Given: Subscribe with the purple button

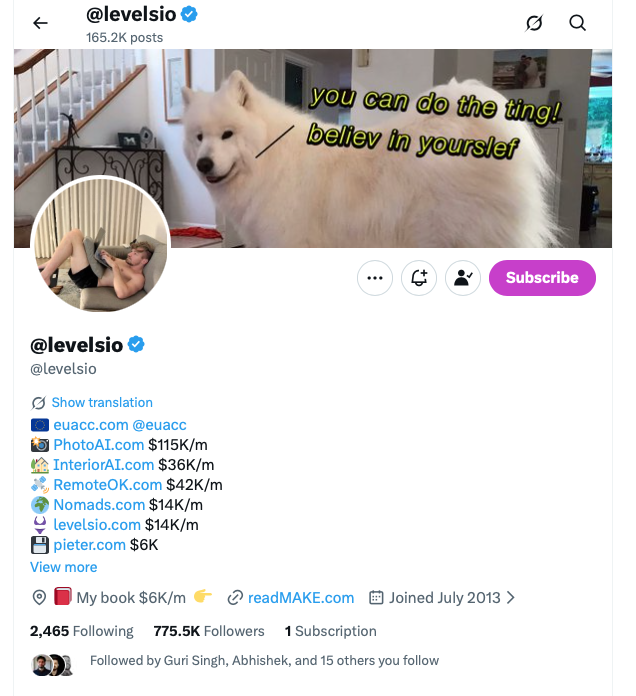Looking at the screenshot, I should click(542, 278).
